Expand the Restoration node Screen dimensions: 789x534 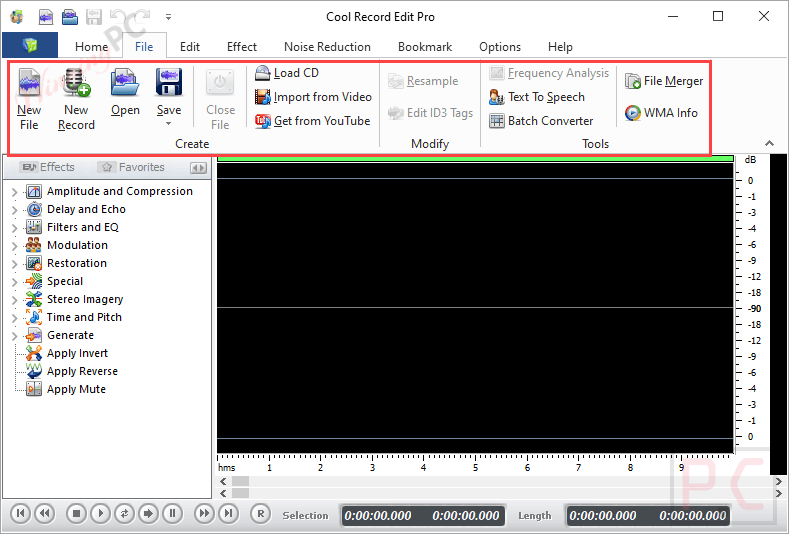[14, 264]
